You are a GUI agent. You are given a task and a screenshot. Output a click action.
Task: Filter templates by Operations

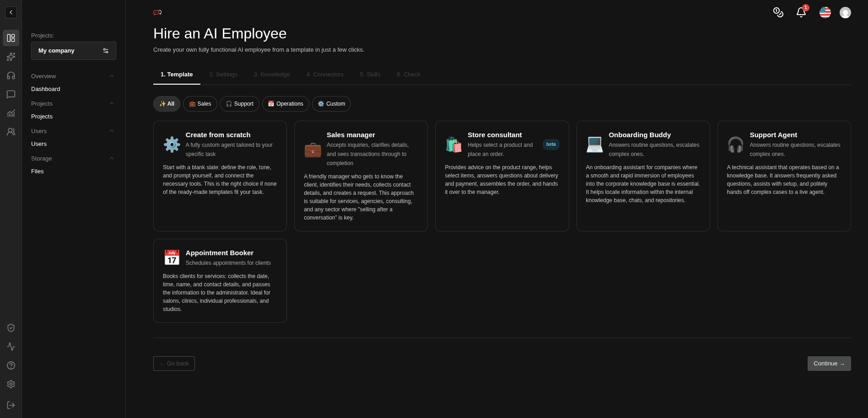(x=286, y=104)
